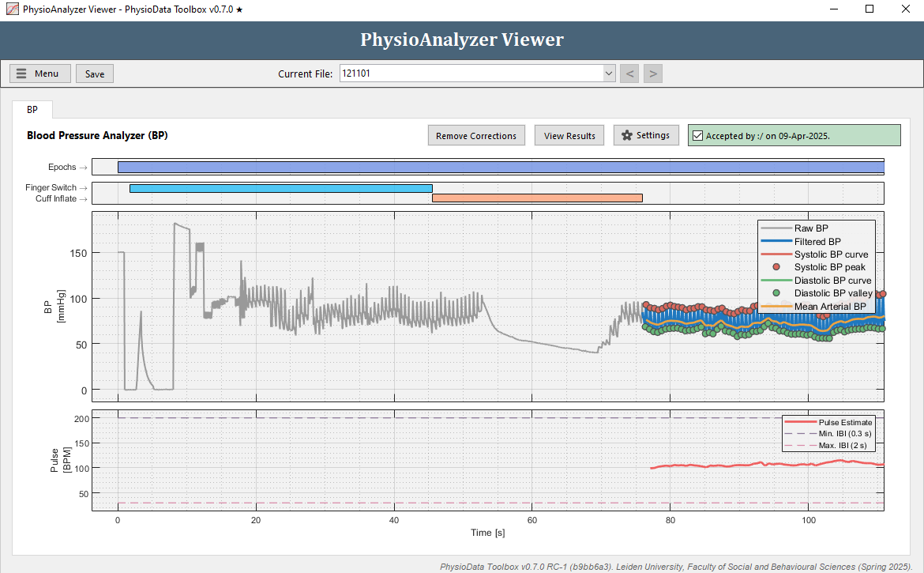This screenshot has width=924, height=573.
Task: Open Settings with gear icon
Action: coord(646,135)
